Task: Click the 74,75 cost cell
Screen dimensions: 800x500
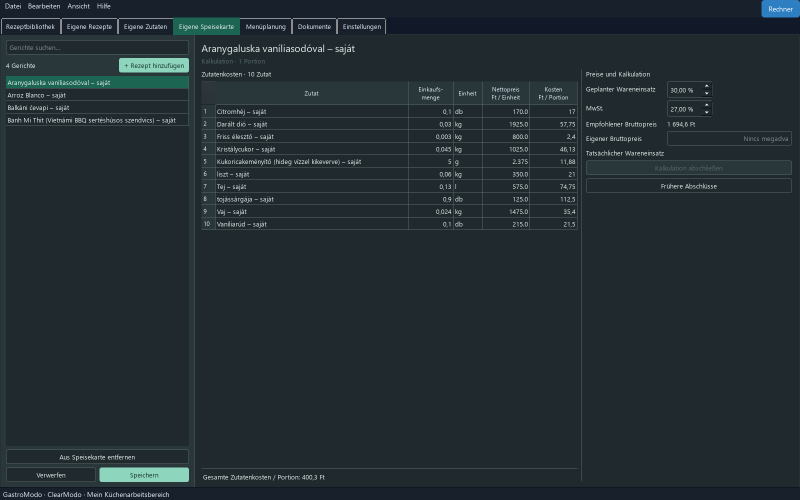Action: [553, 187]
